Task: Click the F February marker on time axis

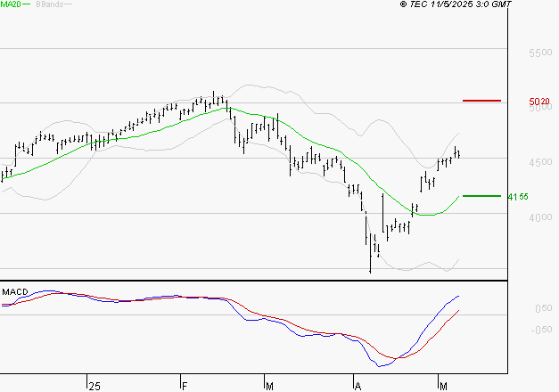Action: [x=185, y=387]
